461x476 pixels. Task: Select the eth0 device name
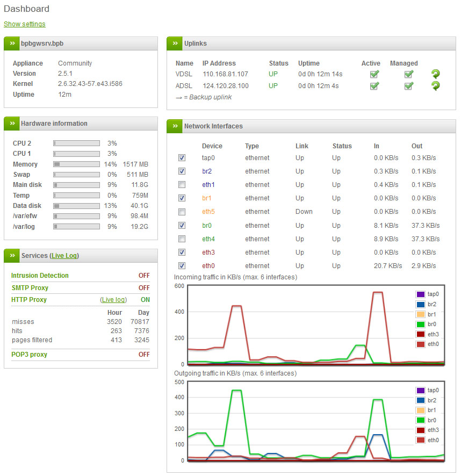tap(208, 265)
